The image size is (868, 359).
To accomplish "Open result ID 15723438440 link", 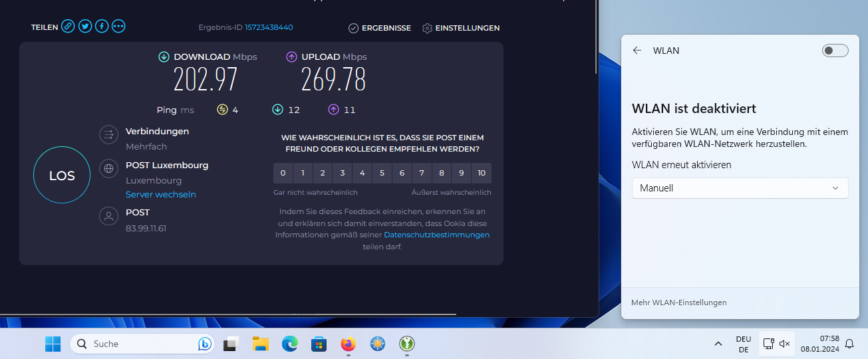I will [269, 27].
